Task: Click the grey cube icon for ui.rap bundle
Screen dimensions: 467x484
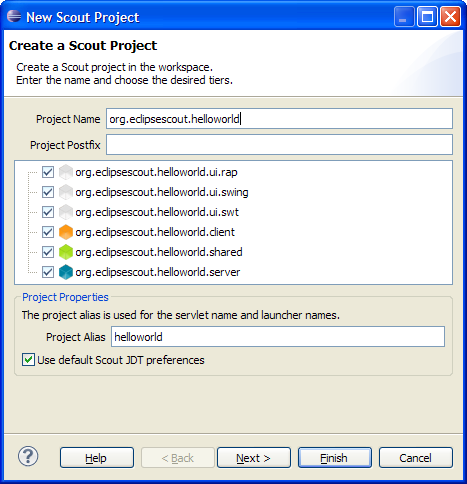Action: [66, 172]
